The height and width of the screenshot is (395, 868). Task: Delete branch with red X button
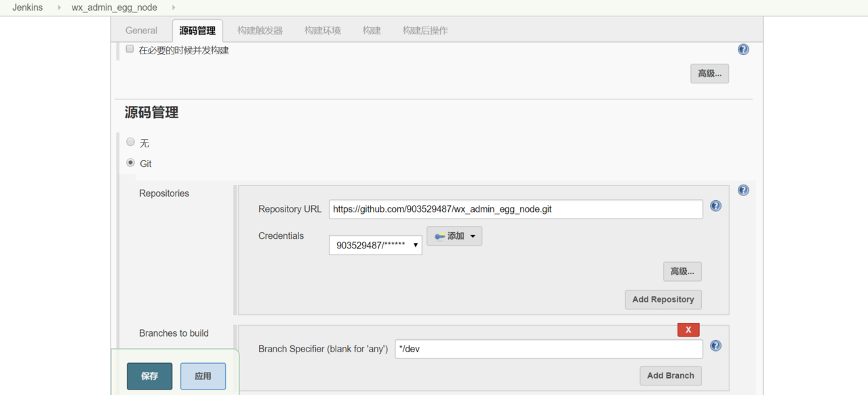coord(688,330)
